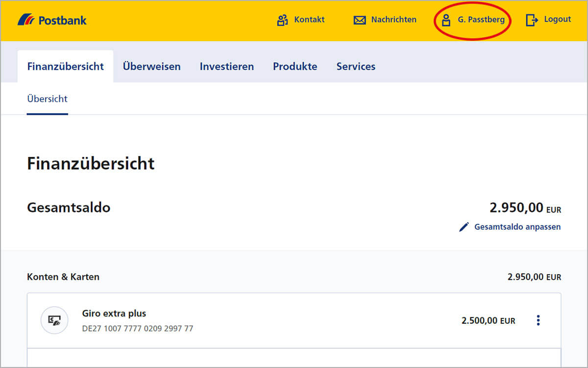Open the Investieren tab
The image size is (588, 368).
pos(226,66)
